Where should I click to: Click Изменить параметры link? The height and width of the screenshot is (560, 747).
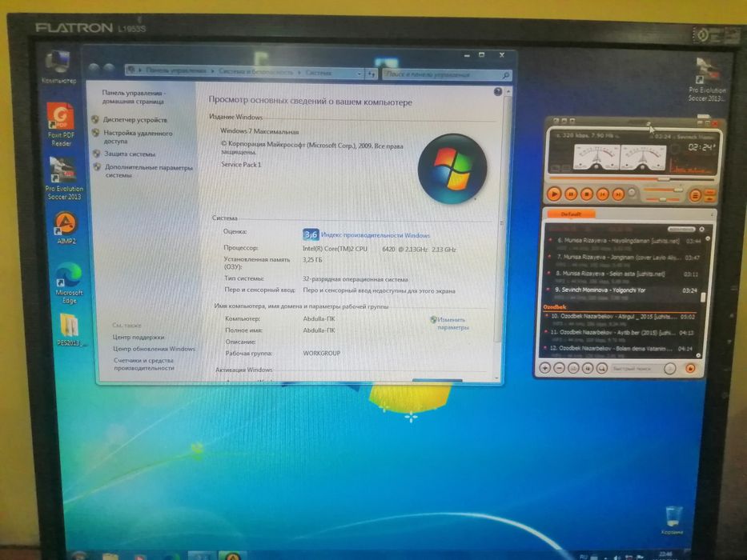(x=452, y=323)
